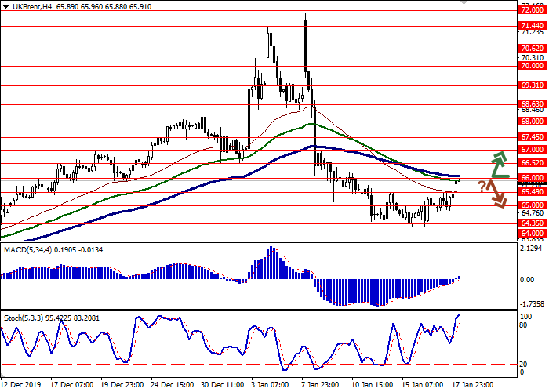Click the 66.000 price level tag
The height and width of the screenshot is (392, 549).
[x=531, y=178]
